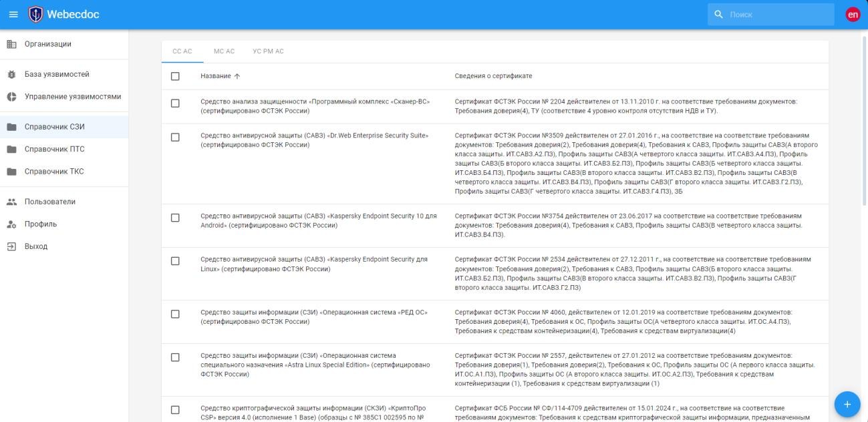The width and height of the screenshot is (868, 422).
Task: Select the Astra Linux Special Edition name
Action: [x=315, y=365]
